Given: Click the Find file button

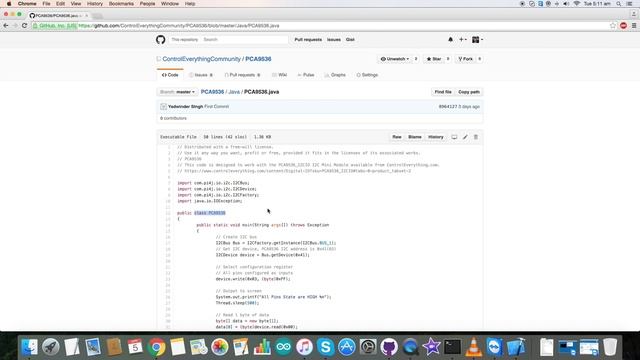Looking at the screenshot, I should pos(443,92).
